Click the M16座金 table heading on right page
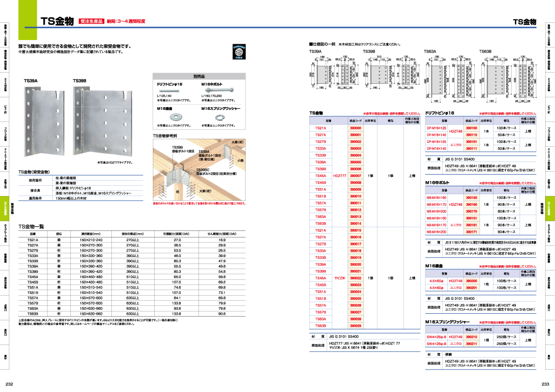 [434, 266]
